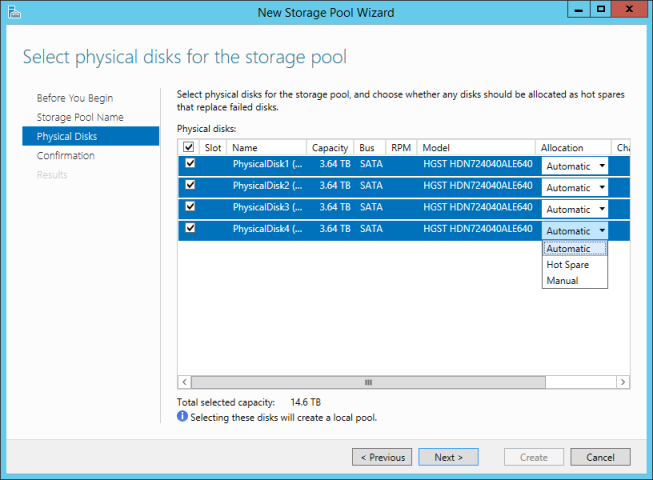Screen dimensions: 653x480
Task: Close the New Storage Pool Wizard window
Action: pos(629,10)
